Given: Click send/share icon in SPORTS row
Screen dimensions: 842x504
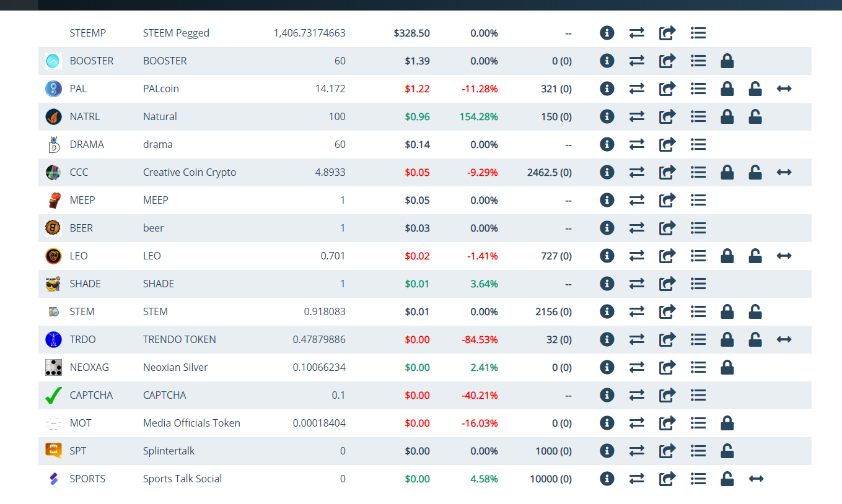Looking at the screenshot, I should click(667, 479).
